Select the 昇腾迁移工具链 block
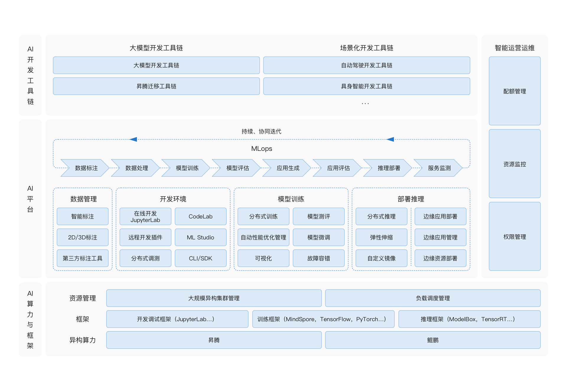This screenshot has height=392, width=567. tap(156, 86)
